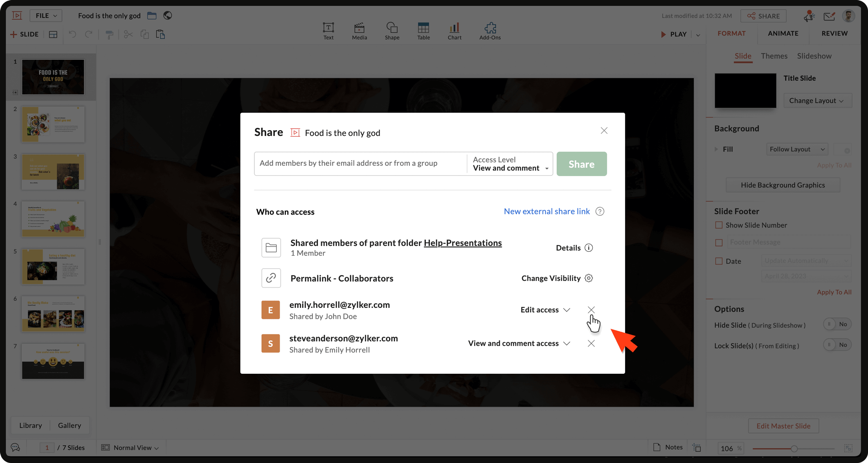
Task: Insert a Chart
Action: 454,31
